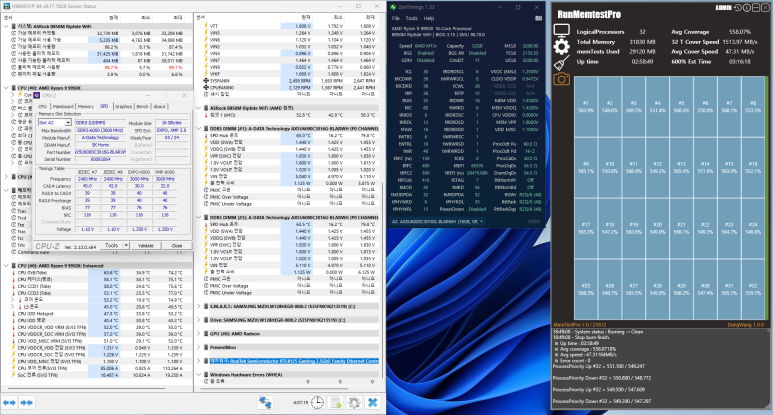Click thermometer icon beside CPU IOD Hotspot
The height and width of the screenshot is (415, 773).
point(13,313)
